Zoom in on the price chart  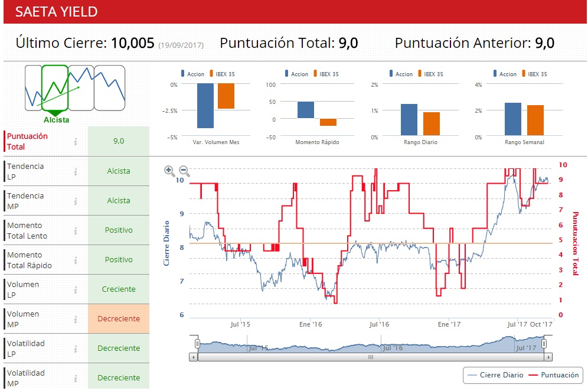[169, 171]
